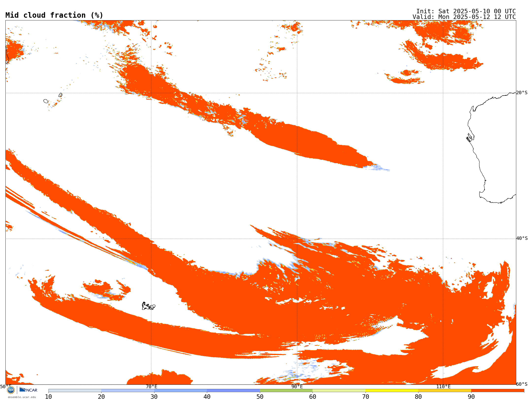Click the 20–30 light blue colorbar segment

click(x=128, y=391)
